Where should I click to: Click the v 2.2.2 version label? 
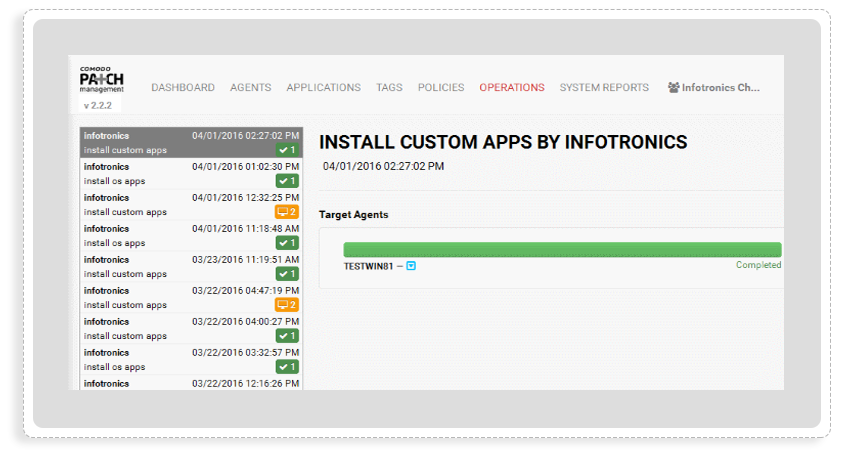98,105
